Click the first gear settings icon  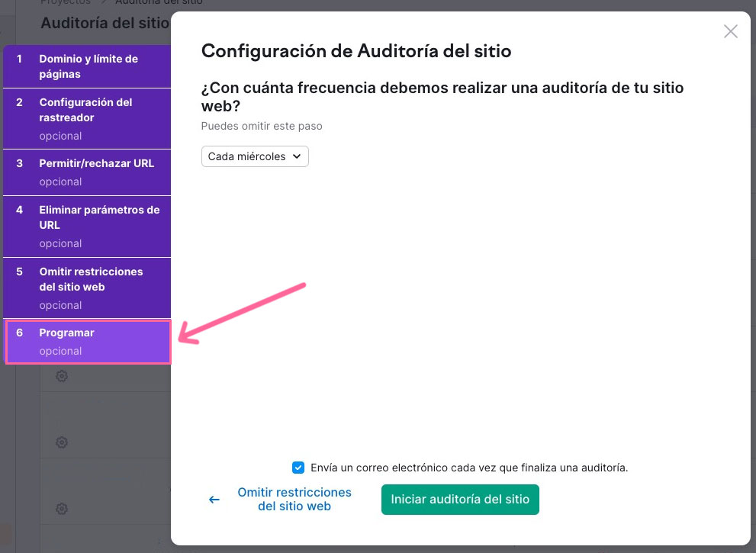pos(61,376)
